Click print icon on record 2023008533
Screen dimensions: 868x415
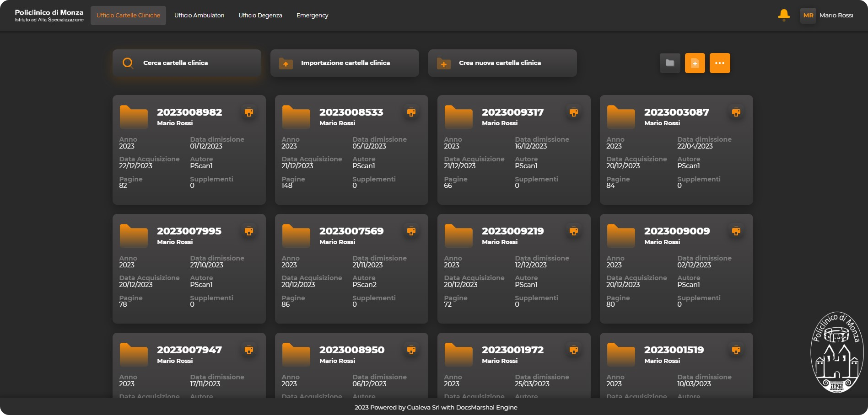411,112
